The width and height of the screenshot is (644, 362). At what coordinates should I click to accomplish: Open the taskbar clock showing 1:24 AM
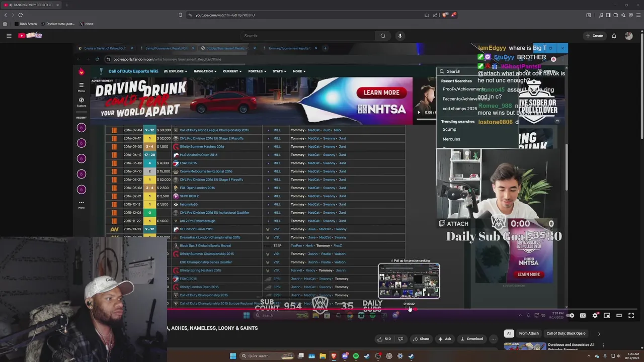point(632,356)
